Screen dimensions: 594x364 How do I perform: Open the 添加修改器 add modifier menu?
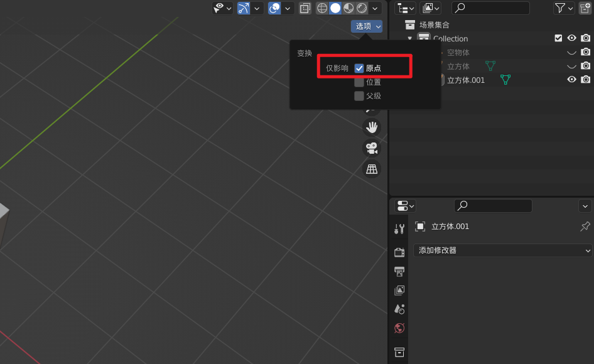click(503, 250)
